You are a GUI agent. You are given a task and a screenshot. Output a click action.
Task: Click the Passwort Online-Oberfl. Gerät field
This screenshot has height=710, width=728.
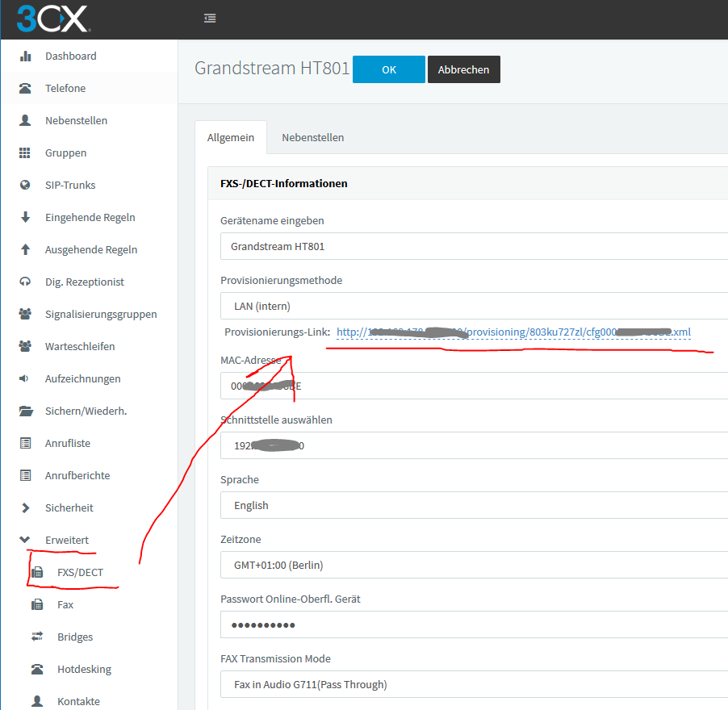pyautogui.click(x=474, y=624)
